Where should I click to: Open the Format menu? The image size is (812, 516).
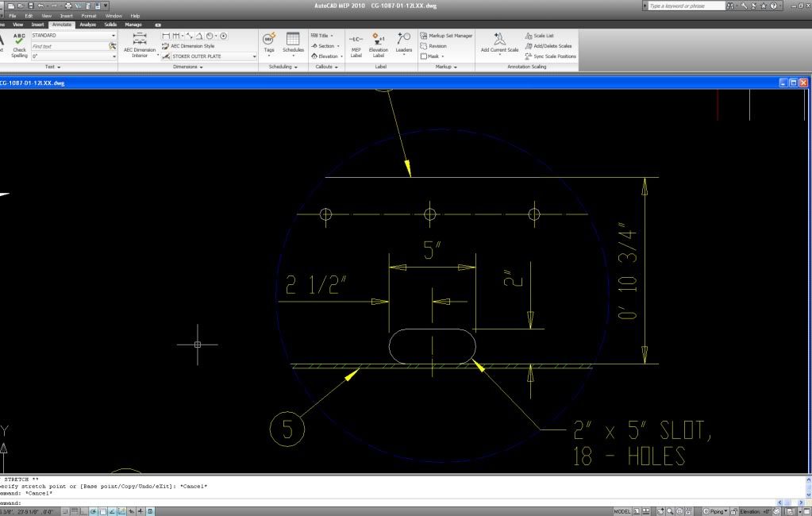click(89, 16)
